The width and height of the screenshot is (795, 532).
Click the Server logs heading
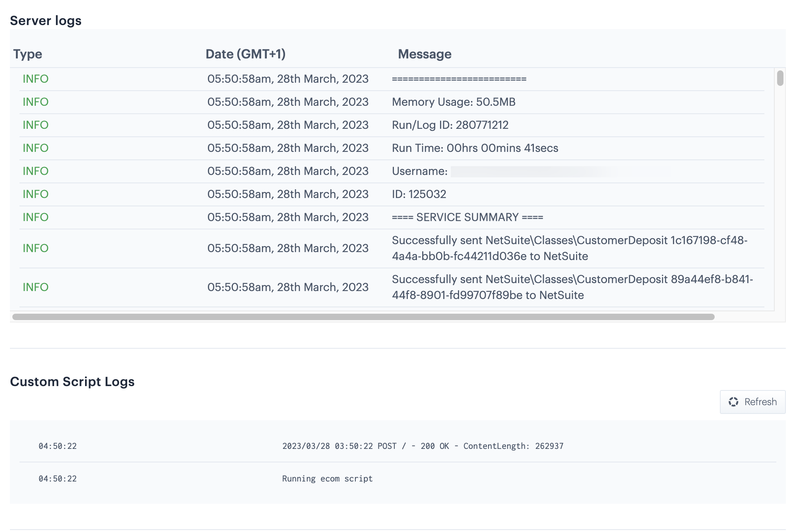pyautogui.click(x=46, y=21)
